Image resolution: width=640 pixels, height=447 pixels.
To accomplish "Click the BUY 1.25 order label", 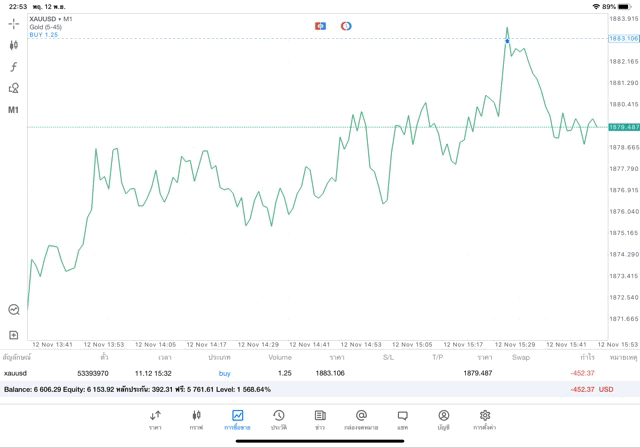I will coord(44,35).
